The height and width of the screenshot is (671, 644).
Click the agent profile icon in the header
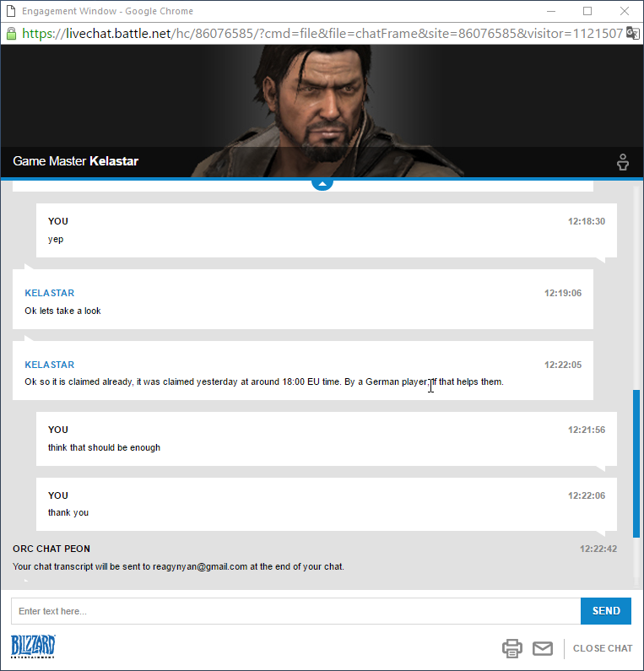pos(623,162)
